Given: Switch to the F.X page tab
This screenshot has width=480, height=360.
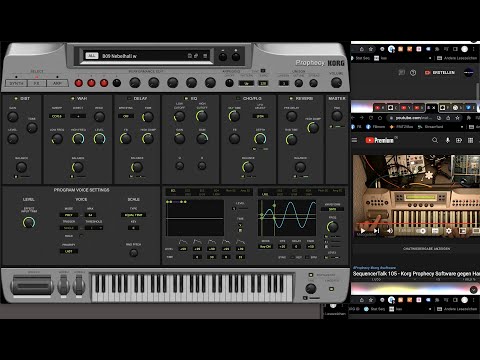Looking at the screenshot, I should (37, 83).
